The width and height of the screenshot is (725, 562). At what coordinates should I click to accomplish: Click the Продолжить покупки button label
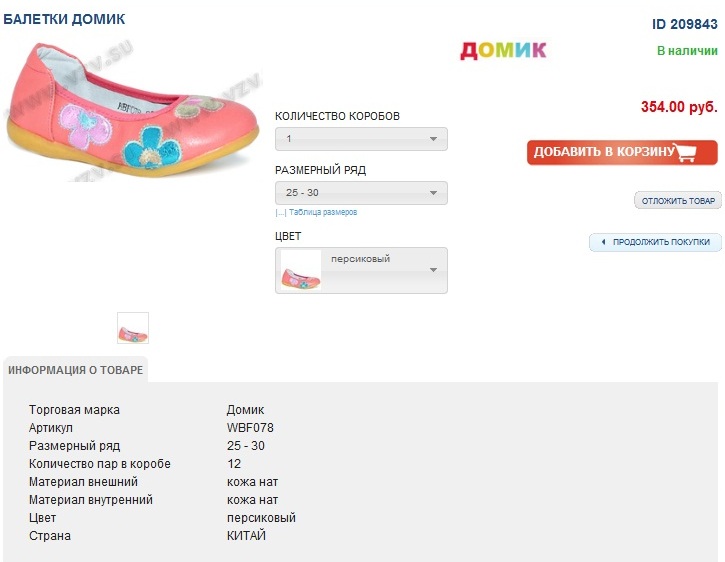pyautogui.click(x=661, y=242)
